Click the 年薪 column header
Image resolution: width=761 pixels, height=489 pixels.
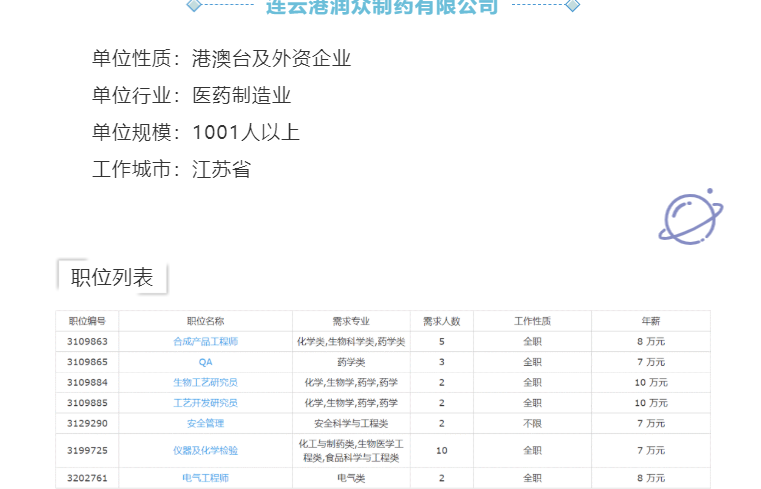(651, 321)
